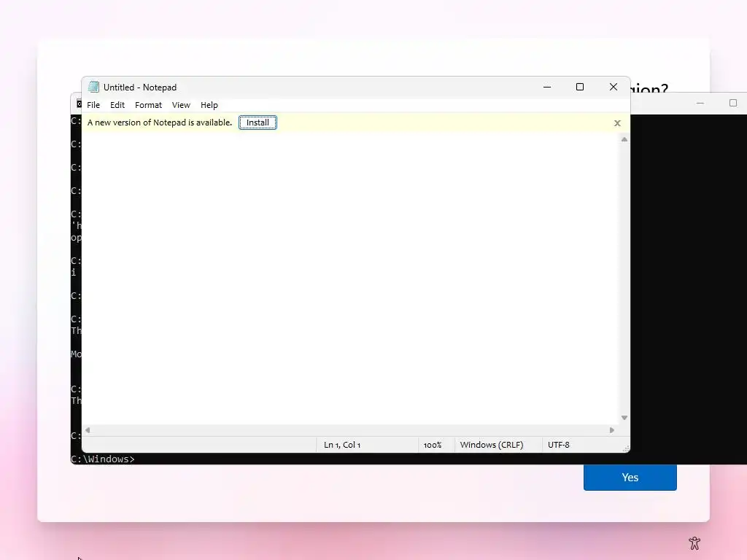Screen dimensions: 747x560
Task: Click inside the Notepad text editing area
Action: [x=351, y=279]
